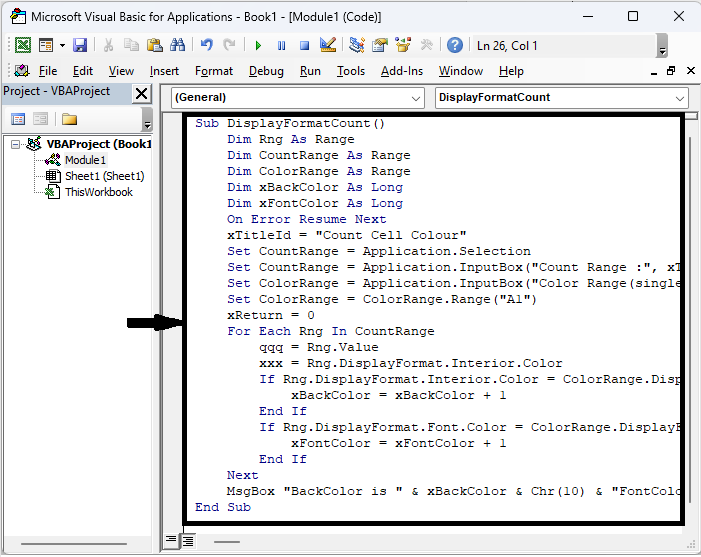The width and height of the screenshot is (701, 557).
Task: Toggle Folders view in Project panel
Action: click(69, 119)
